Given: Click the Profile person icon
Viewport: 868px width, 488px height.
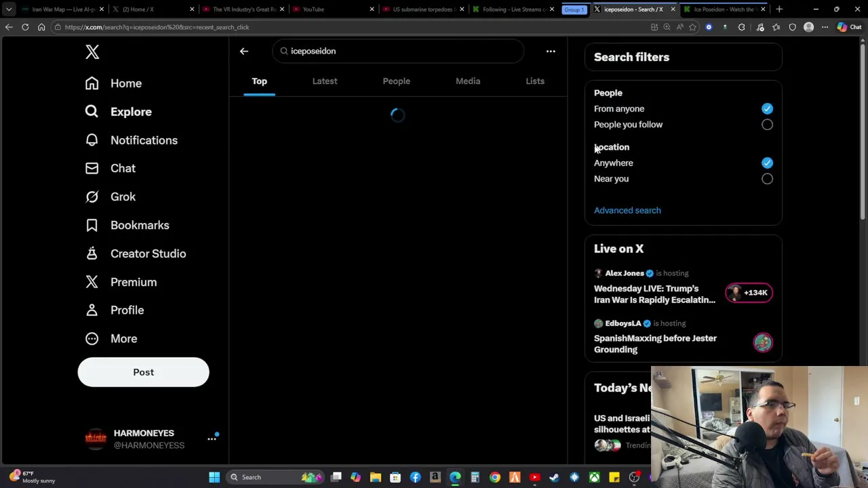Looking at the screenshot, I should [92, 310].
